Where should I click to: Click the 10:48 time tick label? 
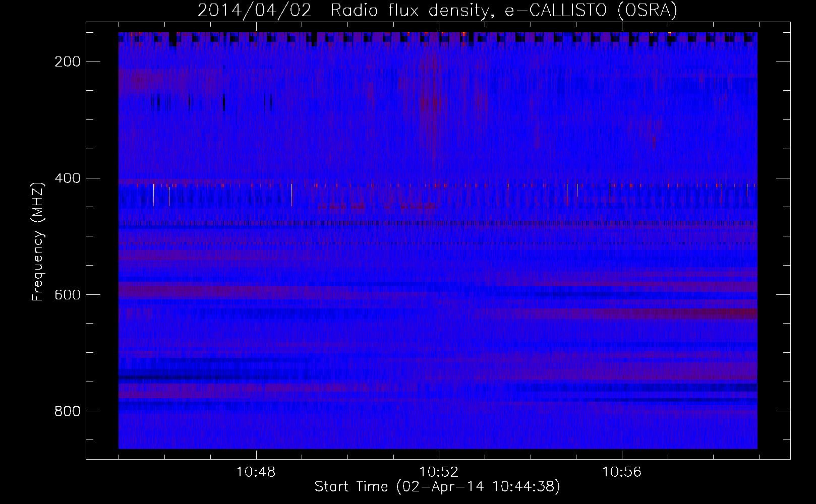[x=256, y=472]
